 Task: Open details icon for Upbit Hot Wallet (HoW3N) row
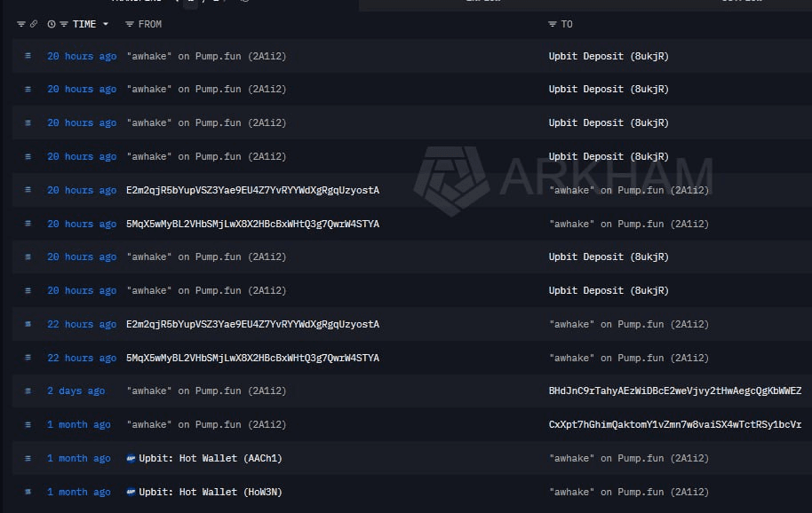coord(28,492)
